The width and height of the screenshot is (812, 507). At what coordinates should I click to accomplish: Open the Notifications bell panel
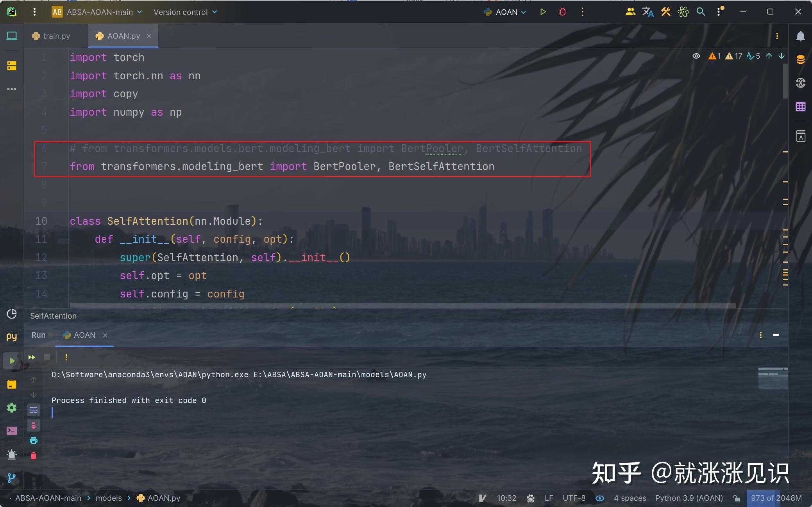tap(800, 36)
